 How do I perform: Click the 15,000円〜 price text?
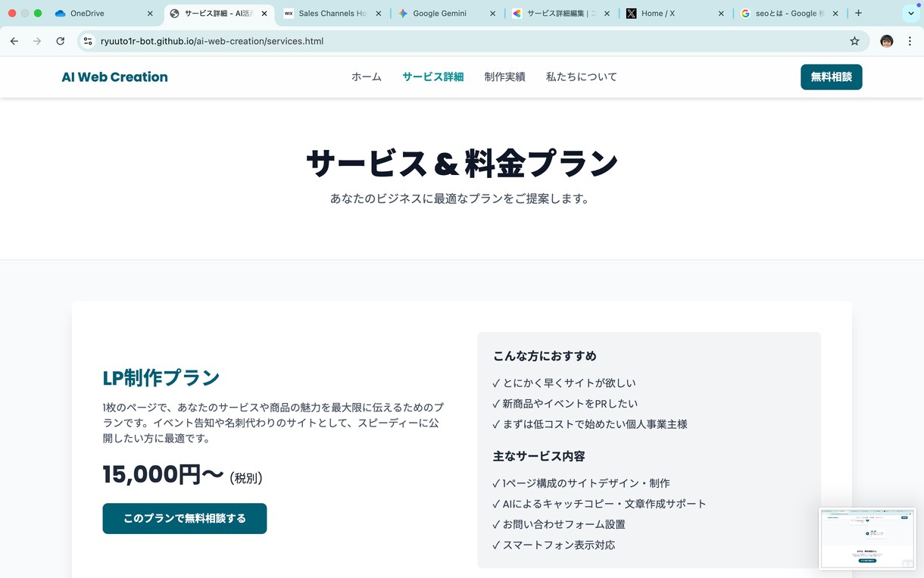[164, 474]
